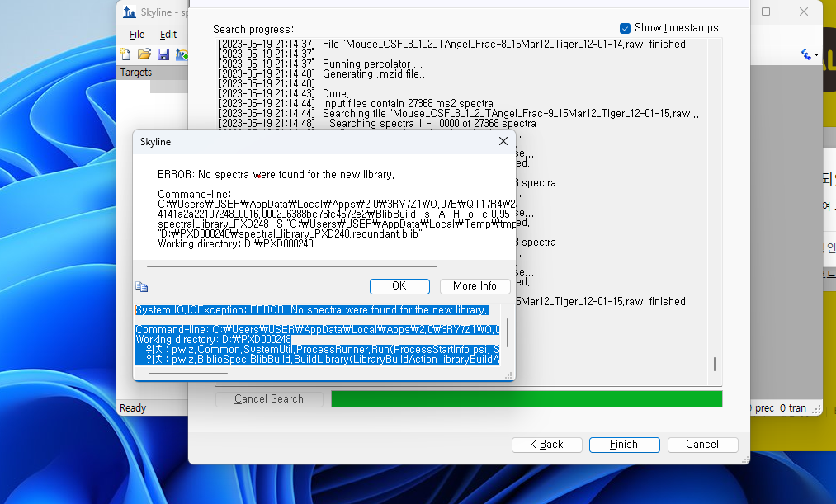Click the Skyline app icon in title bar
This screenshot has width=836, height=504.
pyautogui.click(x=129, y=12)
